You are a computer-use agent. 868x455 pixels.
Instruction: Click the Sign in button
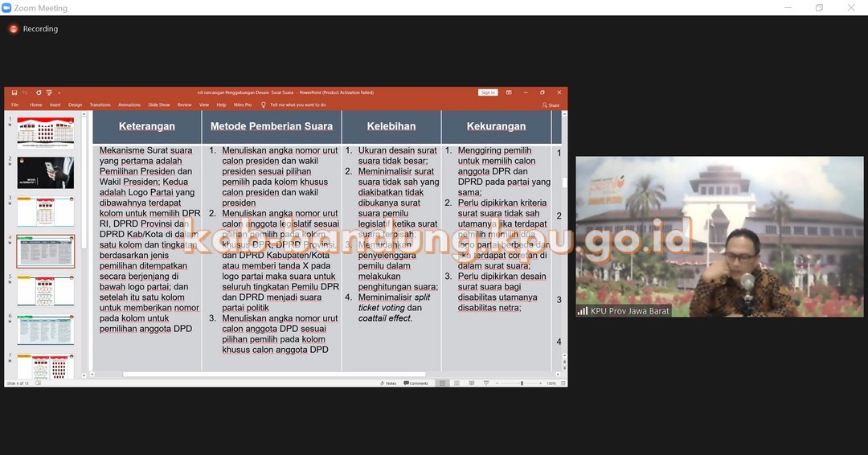click(x=488, y=92)
